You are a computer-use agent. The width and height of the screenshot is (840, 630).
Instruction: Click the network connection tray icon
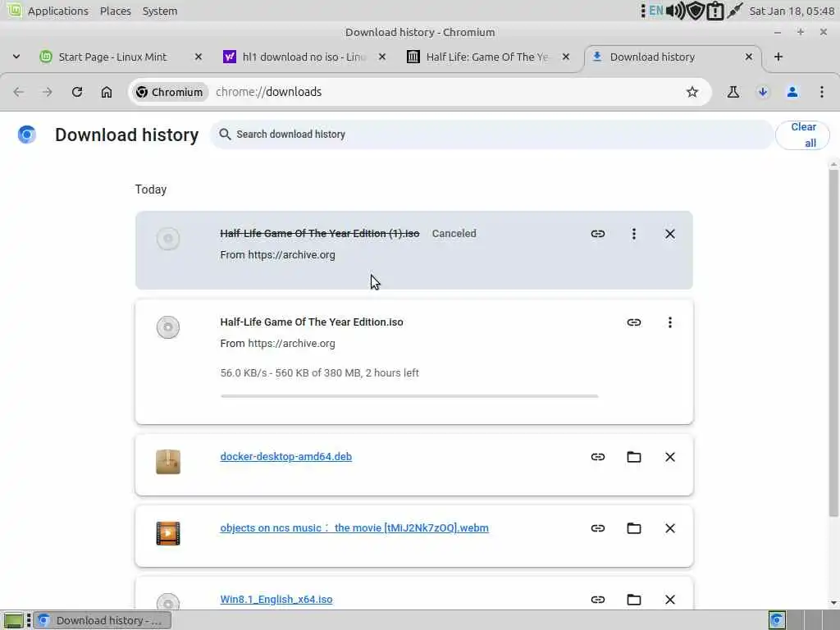pos(735,11)
